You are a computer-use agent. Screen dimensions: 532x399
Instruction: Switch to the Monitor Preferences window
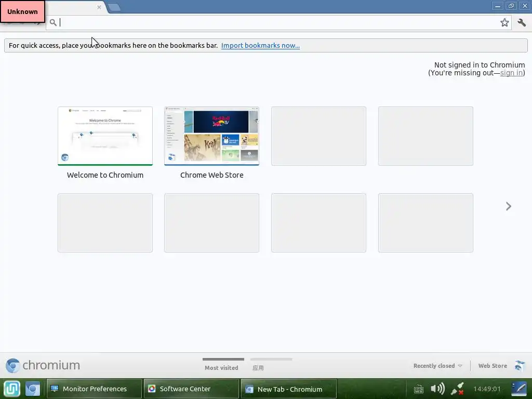94,389
